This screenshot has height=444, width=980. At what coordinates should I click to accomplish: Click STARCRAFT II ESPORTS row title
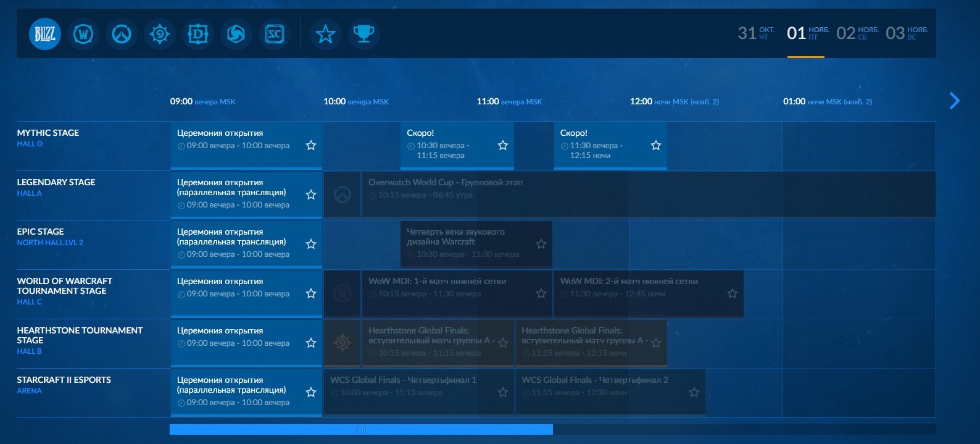click(64, 380)
